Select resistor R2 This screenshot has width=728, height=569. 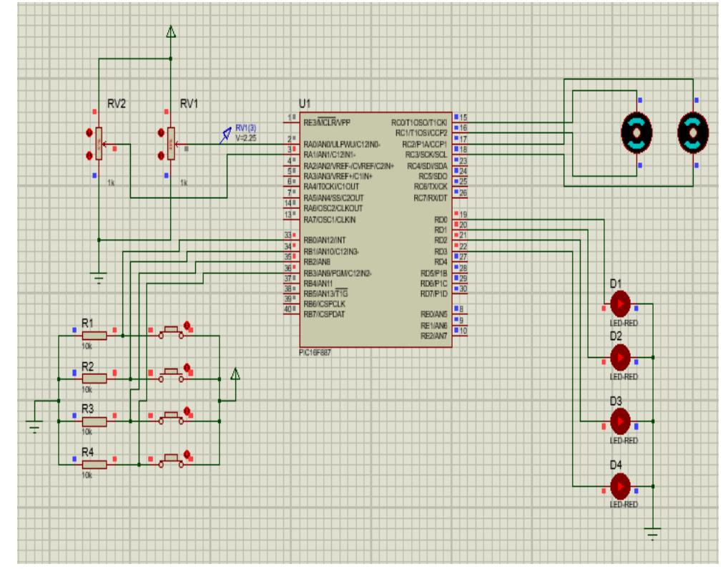point(94,379)
